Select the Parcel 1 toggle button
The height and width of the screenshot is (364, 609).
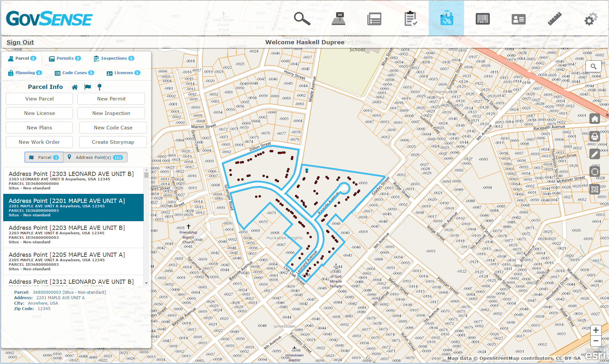point(44,157)
